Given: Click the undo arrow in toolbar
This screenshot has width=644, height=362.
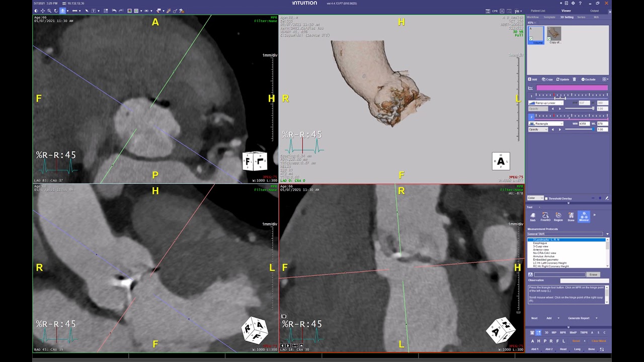Looking at the screenshot, I should pos(114,11).
